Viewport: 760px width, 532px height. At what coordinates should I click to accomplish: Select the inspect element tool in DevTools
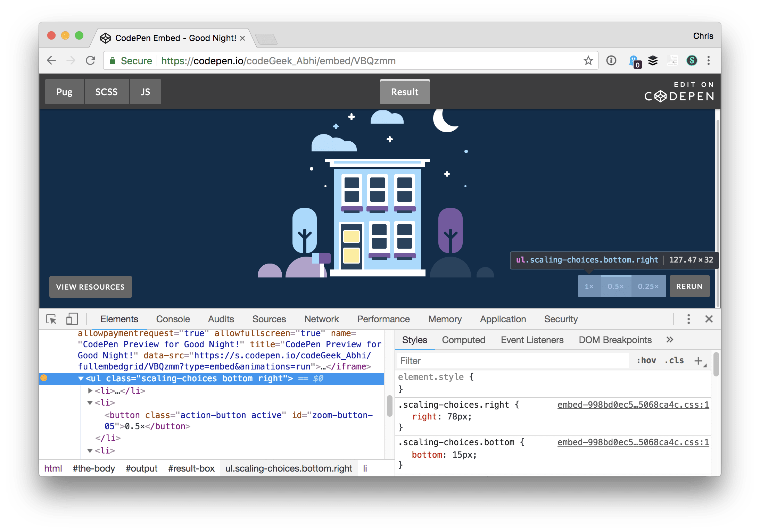point(51,318)
